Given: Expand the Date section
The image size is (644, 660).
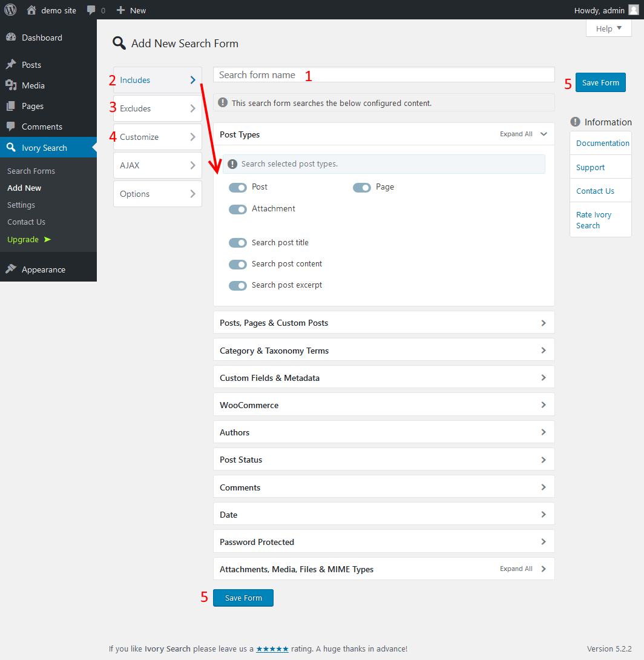Looking at the screenshot, I should tap(384, 514).
